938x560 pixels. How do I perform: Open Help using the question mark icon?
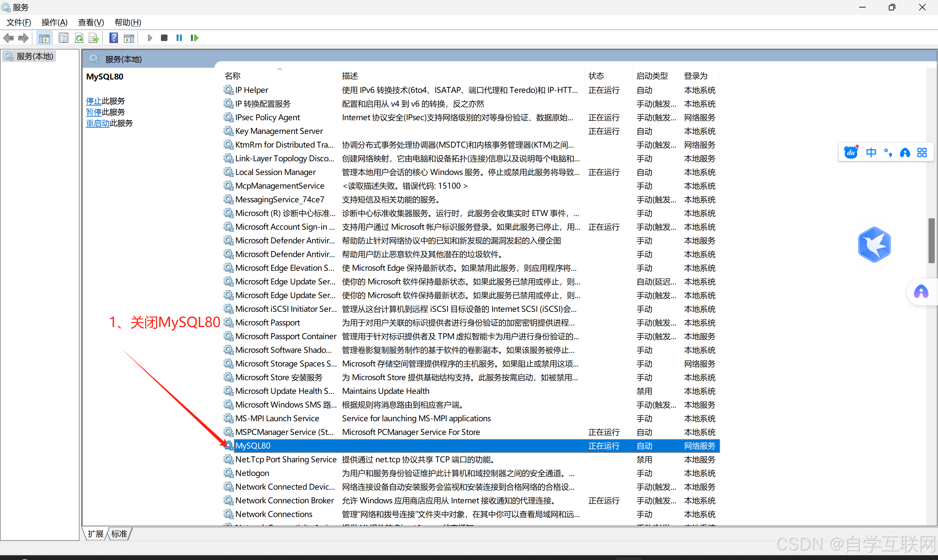tap(113, 38)
